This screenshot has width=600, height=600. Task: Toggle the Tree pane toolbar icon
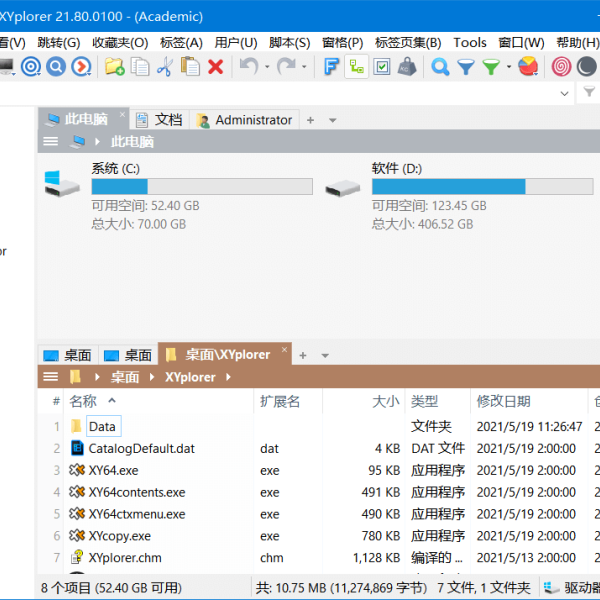pyautogui.click(x=356, y=67)
